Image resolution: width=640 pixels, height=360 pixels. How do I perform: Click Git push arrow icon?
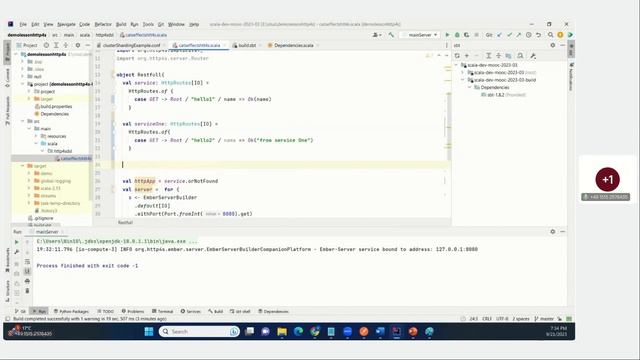point(519,35)
